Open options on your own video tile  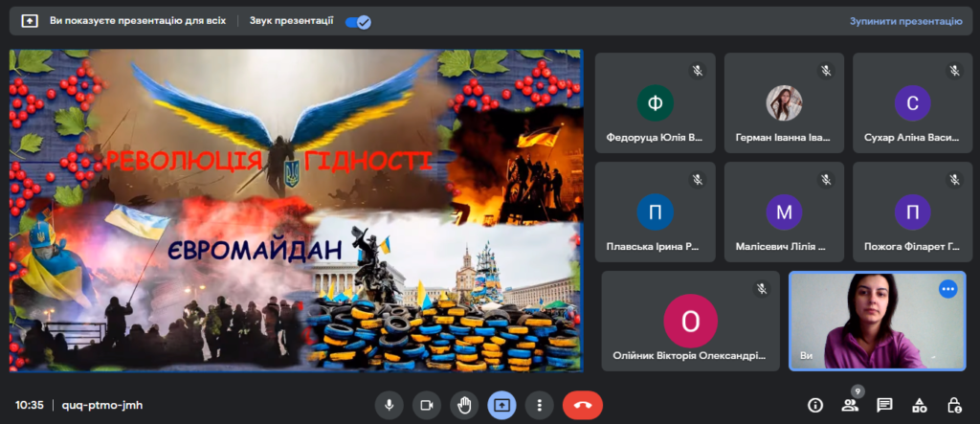(x=947, y=288)
